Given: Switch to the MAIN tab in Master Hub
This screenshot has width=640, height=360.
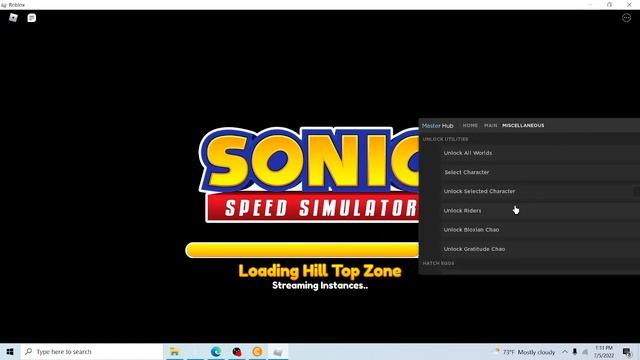Looking at the screenshot, I should pyautogui.click(x=490, y=125).
